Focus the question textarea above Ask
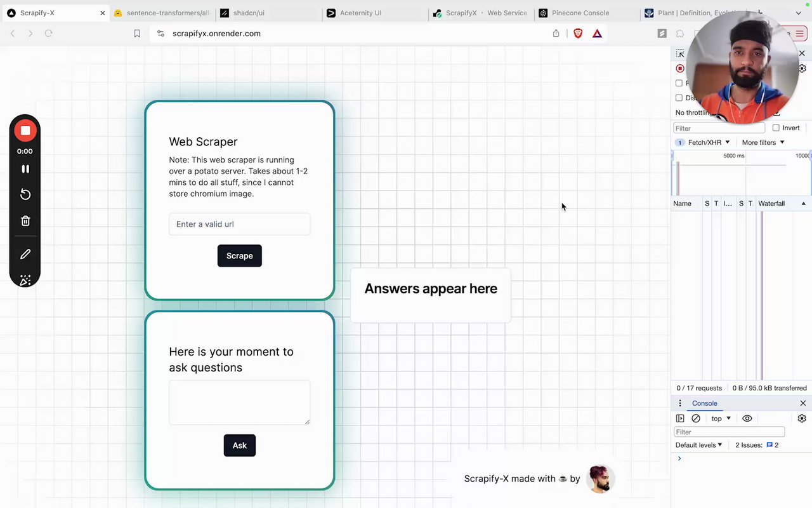 [240, 403]
